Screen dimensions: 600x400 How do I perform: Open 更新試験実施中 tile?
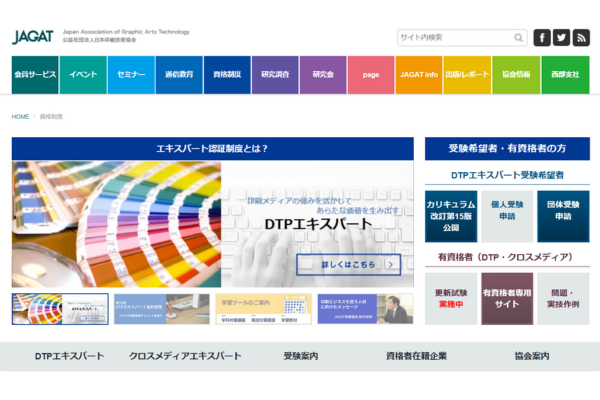click(x=451, y=299)
